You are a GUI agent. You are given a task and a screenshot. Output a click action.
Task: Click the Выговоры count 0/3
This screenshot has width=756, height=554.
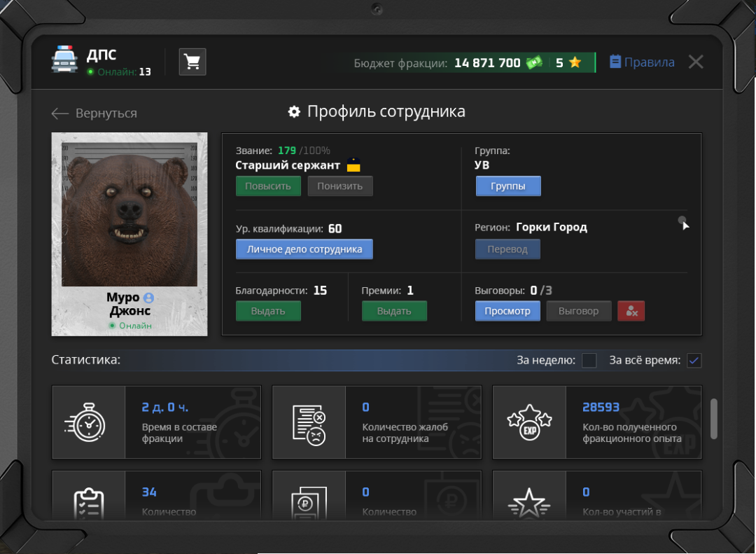(x=541, y=291)
